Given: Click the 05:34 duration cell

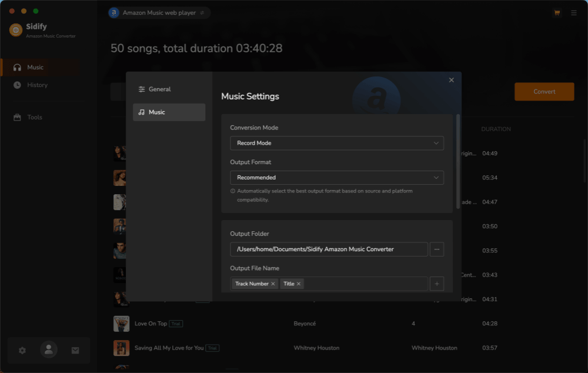Looking at the screenshot, I should click(x=490, y=178).
